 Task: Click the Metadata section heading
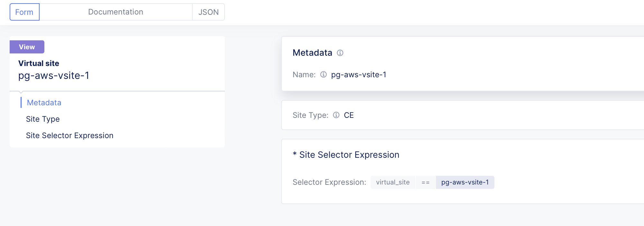[x=312, y=52]
